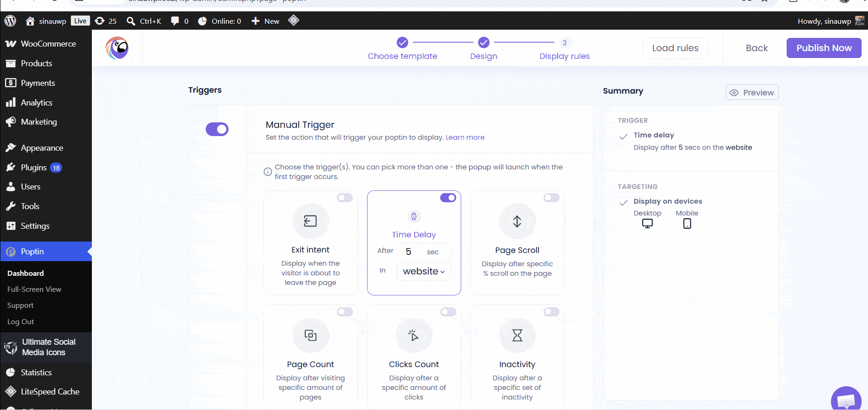
Task: Click the Clicks Count cursor icon
Action: coord(414,336)
